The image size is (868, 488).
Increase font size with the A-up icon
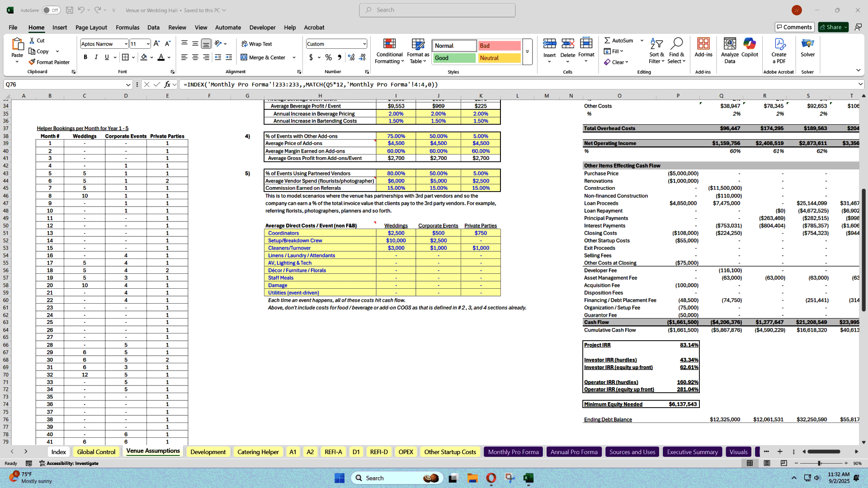click(156, 44)
